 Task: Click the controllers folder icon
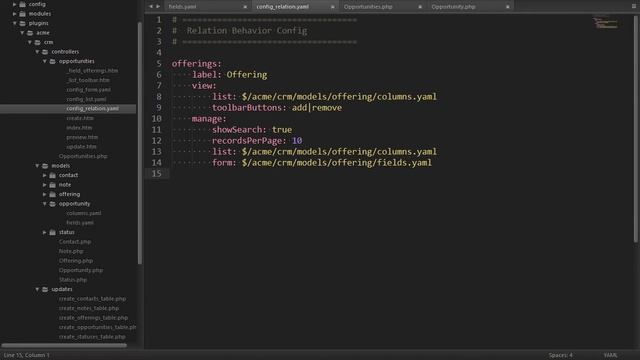[x=45, y=52]
